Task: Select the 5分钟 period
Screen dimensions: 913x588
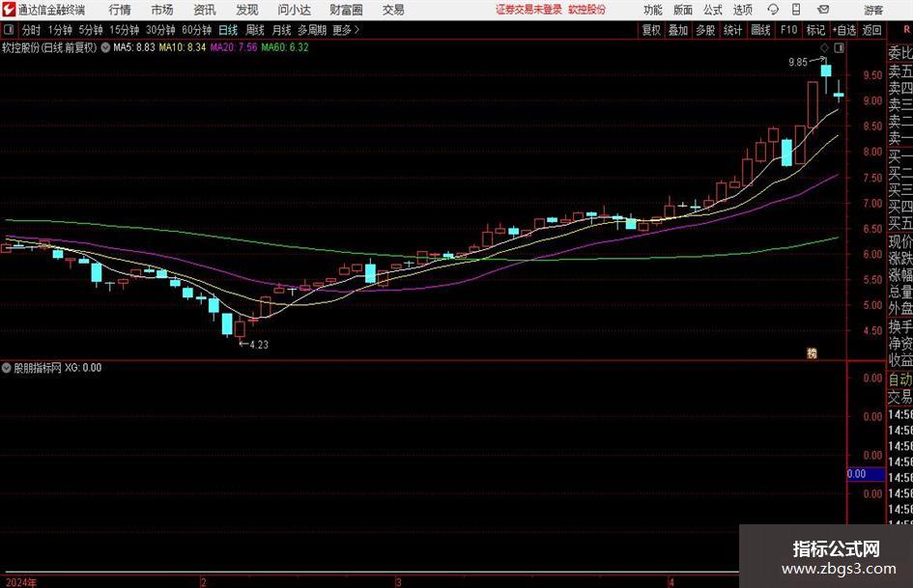Action: pos(90,30)
